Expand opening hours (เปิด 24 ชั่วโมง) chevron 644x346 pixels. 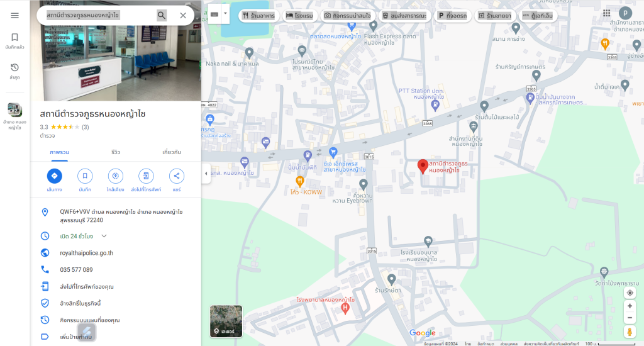coord(104,236)
